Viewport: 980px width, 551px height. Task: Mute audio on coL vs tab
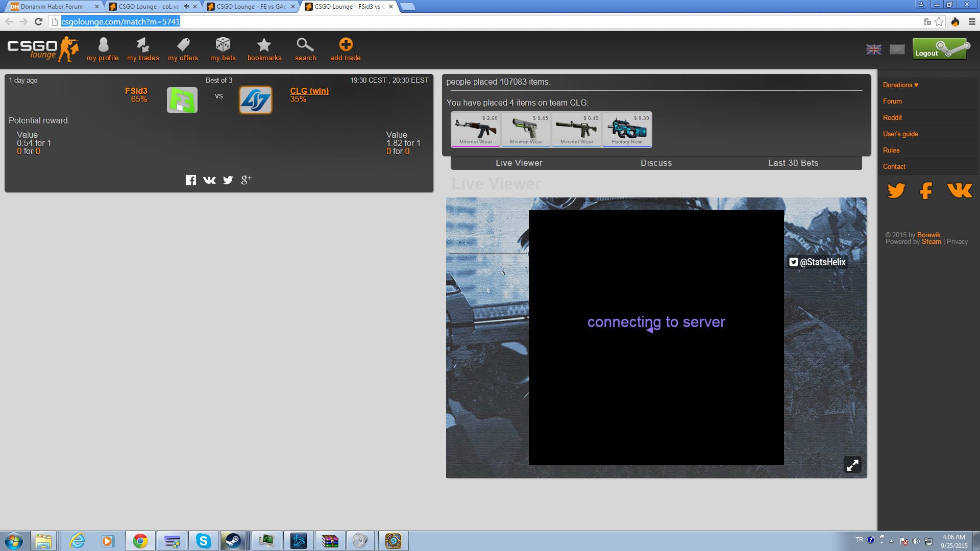pyautogui.click(x=186, y=6)
